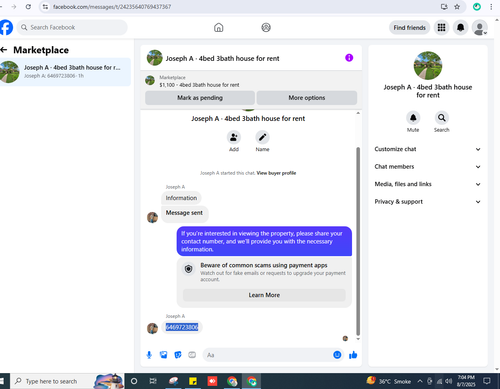500x389 pixels.
Task: Click the Find friends button
Action: point(409,28)
